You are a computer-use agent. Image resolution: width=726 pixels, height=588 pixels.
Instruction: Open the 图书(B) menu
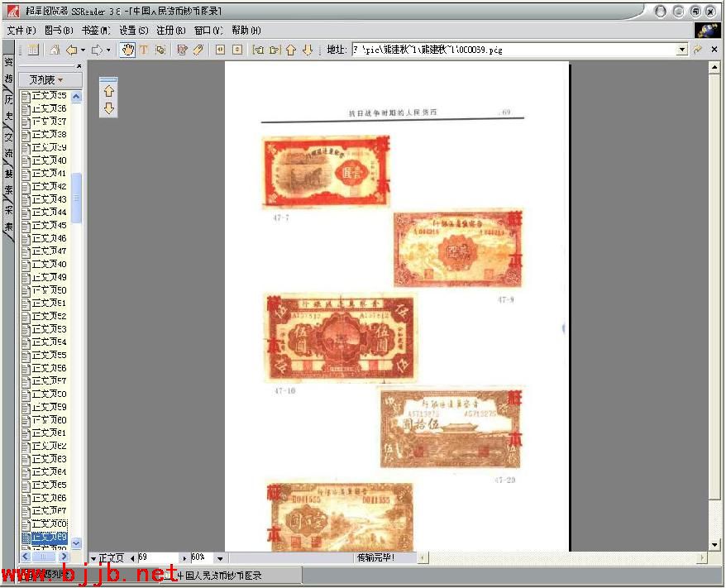59,31
